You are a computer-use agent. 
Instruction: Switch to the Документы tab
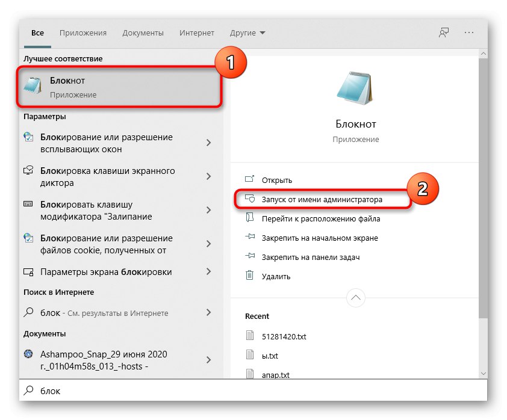point(143,33)
